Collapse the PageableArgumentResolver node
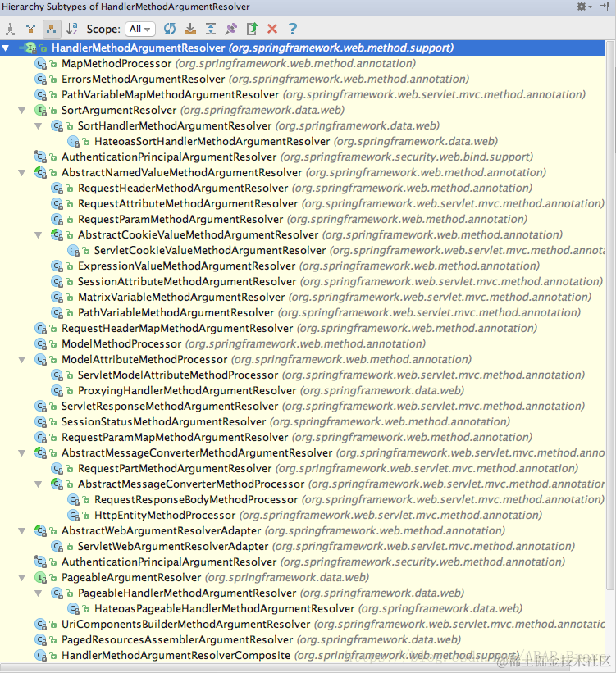The width and height of the screenshot is (616, 673). point(22,578)
